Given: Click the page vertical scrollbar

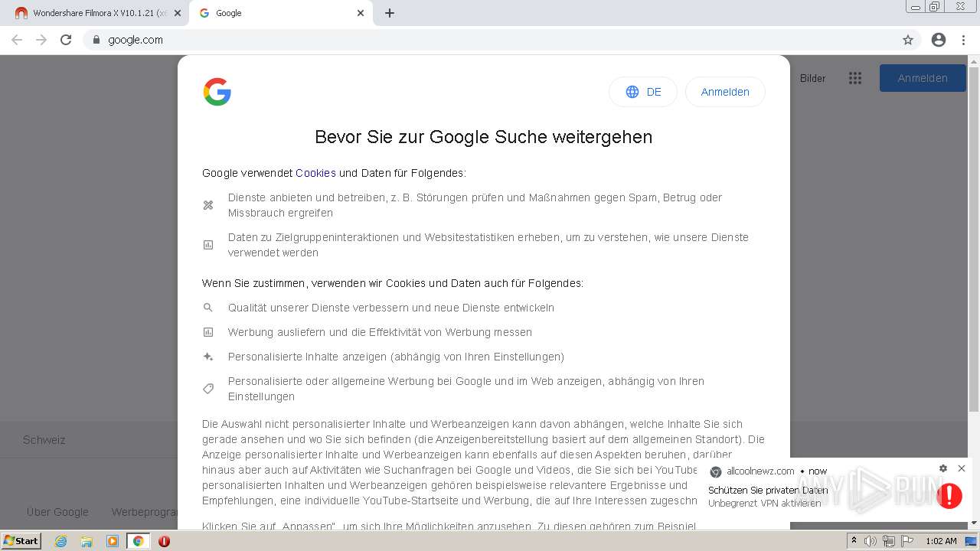Looking at the screenshot, I should [974, 240].
